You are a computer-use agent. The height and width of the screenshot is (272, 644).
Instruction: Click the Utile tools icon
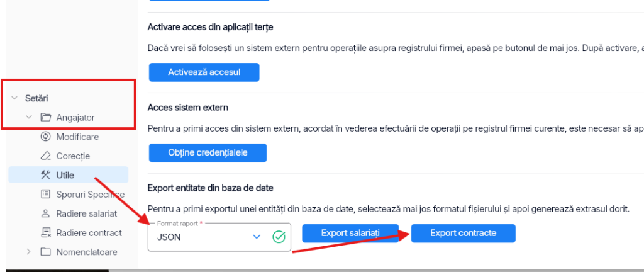click(45, 175)
